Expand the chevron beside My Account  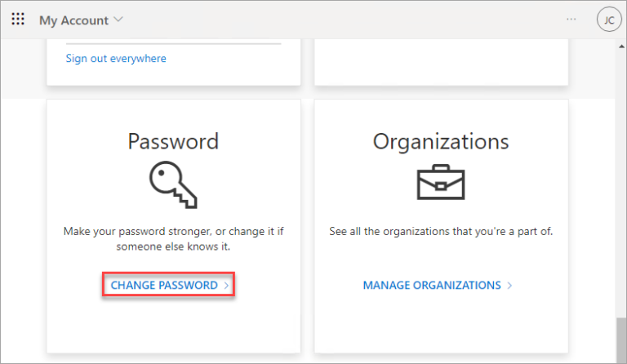point(118,19)
